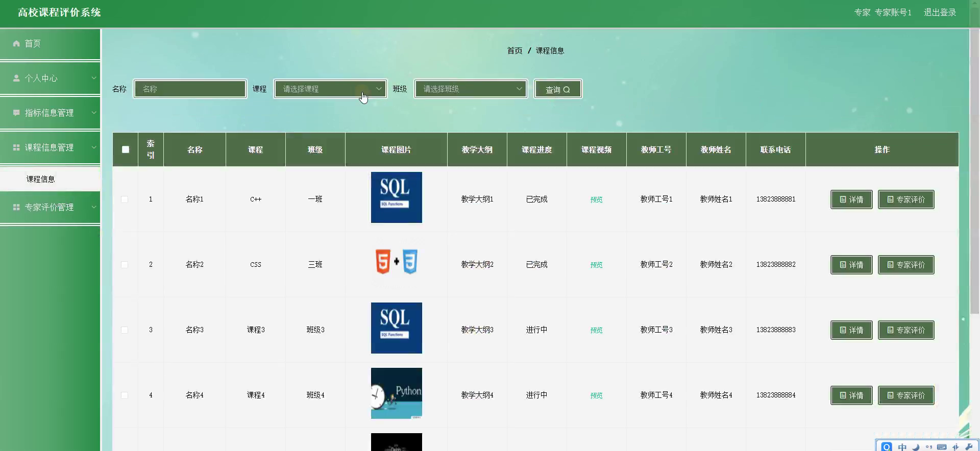Screen dimensions: 980x451
Task: Expand the 指标信息管理 sidebar menu
Action: click(x=50, y=113)
